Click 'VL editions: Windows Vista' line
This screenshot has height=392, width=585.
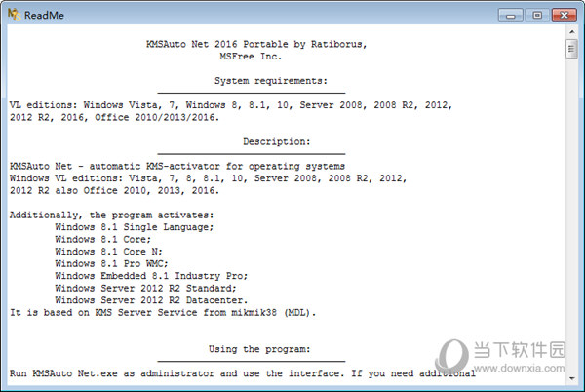[231, 105]
